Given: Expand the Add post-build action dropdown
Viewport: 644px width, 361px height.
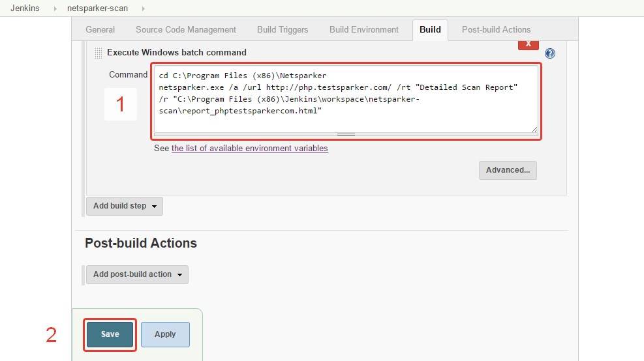Looking at the screenshot, I should point(137,274).
